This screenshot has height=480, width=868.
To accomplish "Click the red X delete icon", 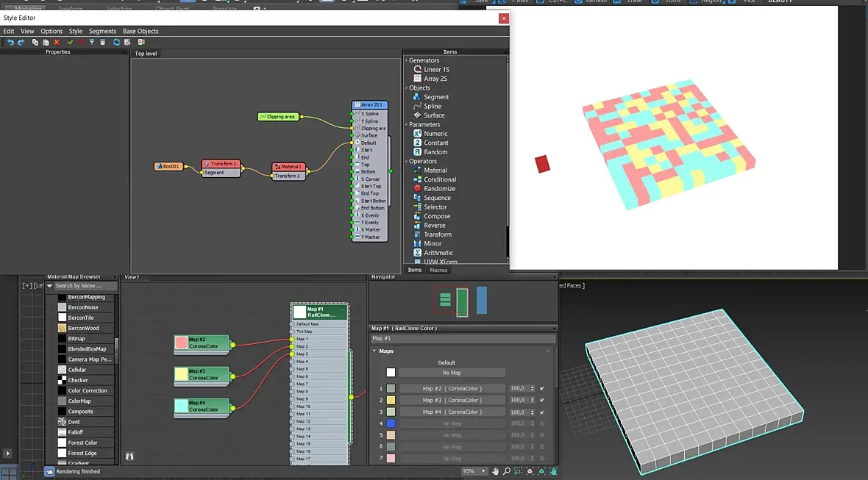I will [57, 43].
